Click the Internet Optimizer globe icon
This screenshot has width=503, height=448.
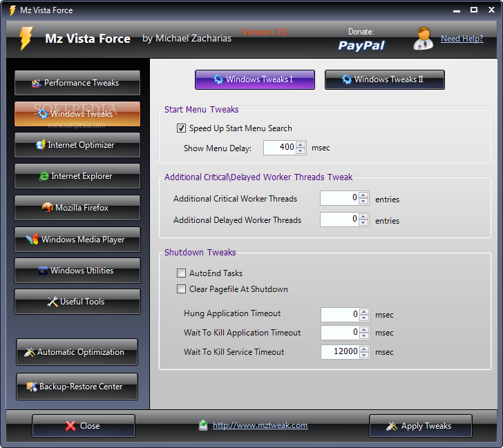(41, 145)
